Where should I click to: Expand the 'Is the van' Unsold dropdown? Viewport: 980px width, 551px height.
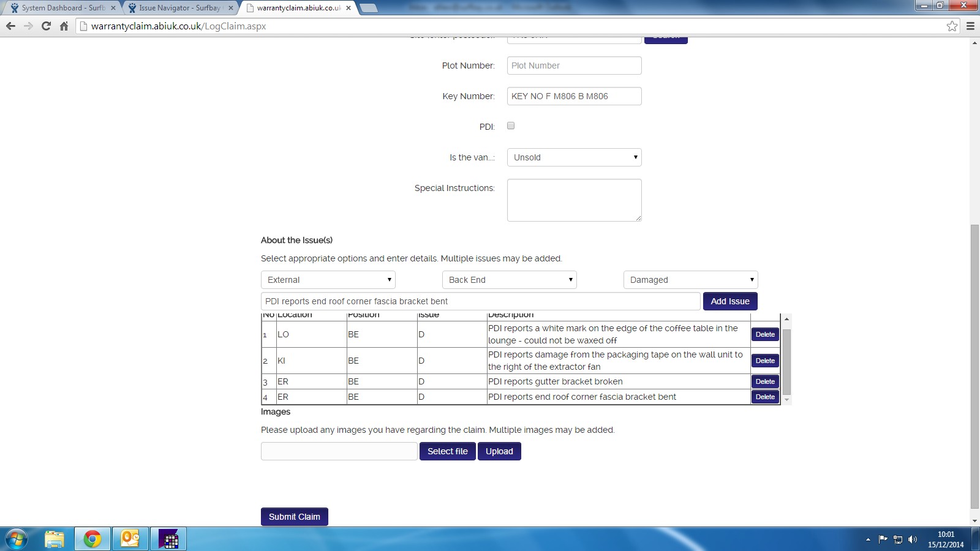tap(575, 157)
